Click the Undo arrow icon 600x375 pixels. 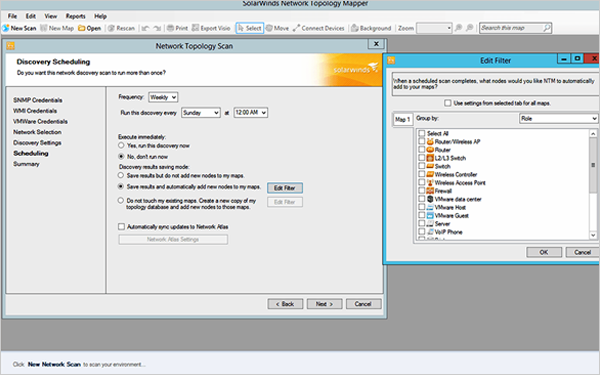click(145, 28)
